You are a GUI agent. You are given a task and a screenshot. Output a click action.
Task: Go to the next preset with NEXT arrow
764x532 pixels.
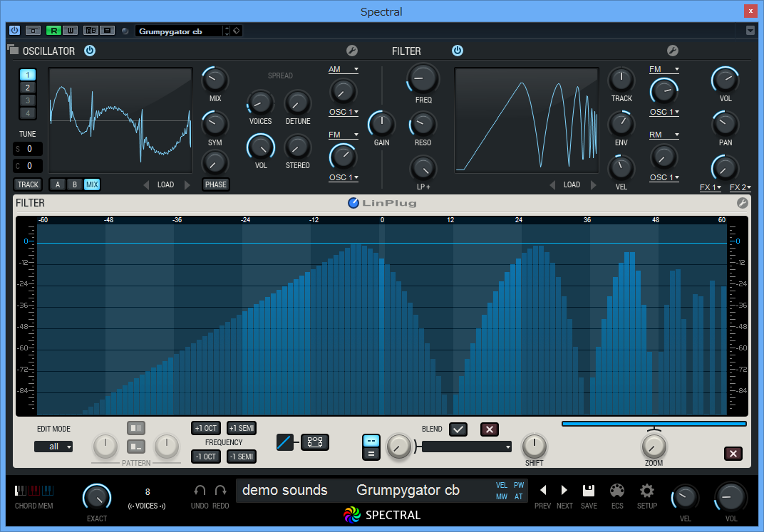coord(564,490)
